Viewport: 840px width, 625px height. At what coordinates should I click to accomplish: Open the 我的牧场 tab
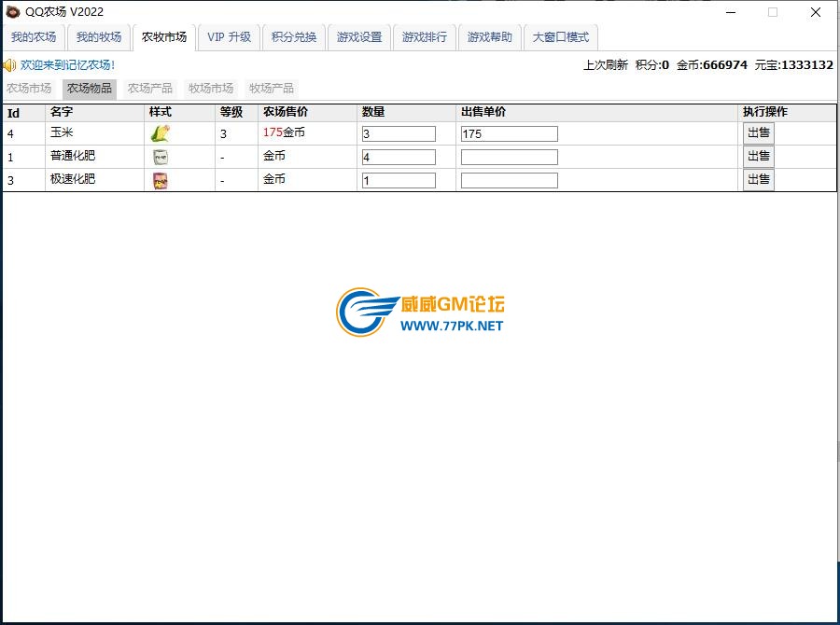99,37
